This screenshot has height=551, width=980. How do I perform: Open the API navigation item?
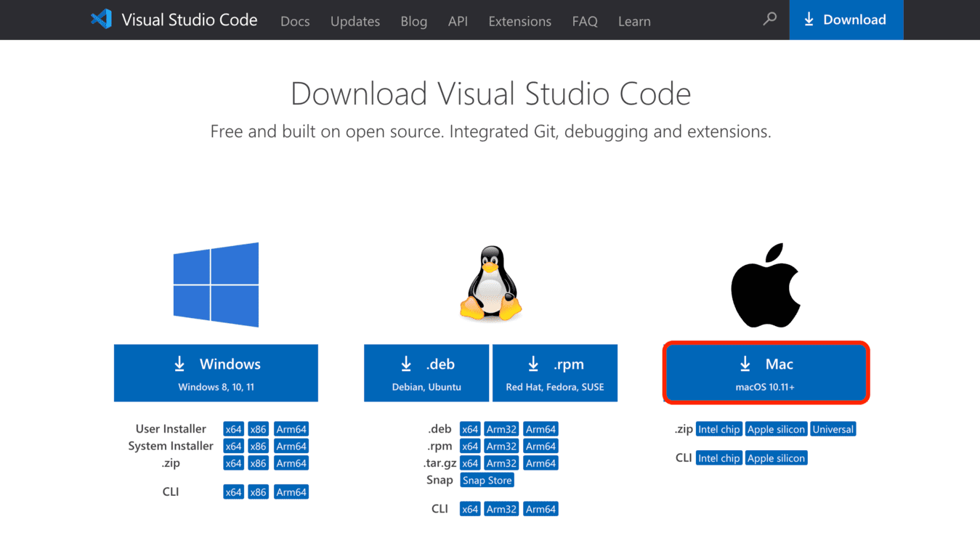(x=458, y=21)
